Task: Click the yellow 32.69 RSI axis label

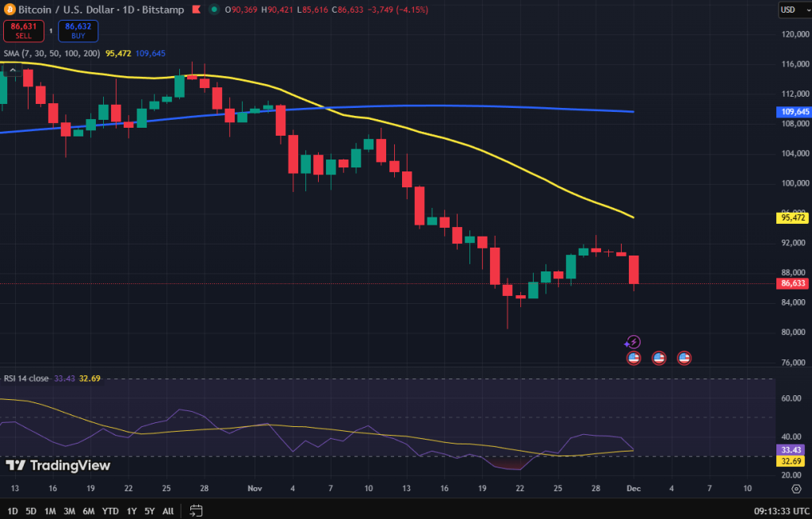Action: pyautogui.click(x=791, y=461)
